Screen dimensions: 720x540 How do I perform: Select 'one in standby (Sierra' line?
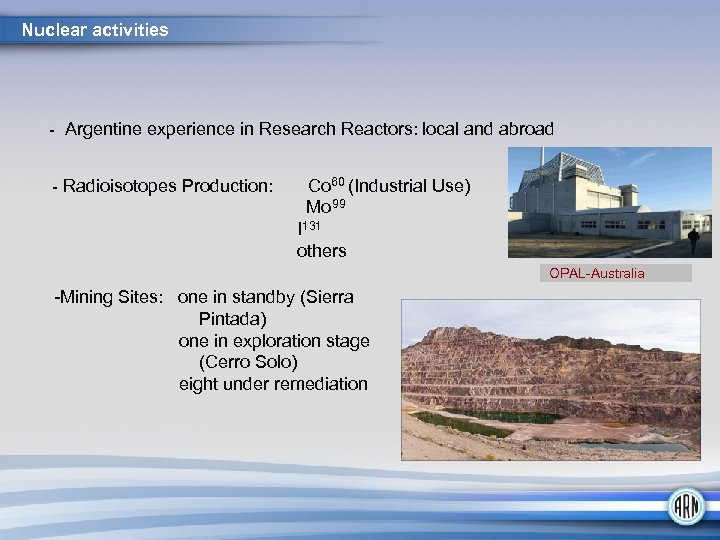pyautogui.click(x=265, y=297)
